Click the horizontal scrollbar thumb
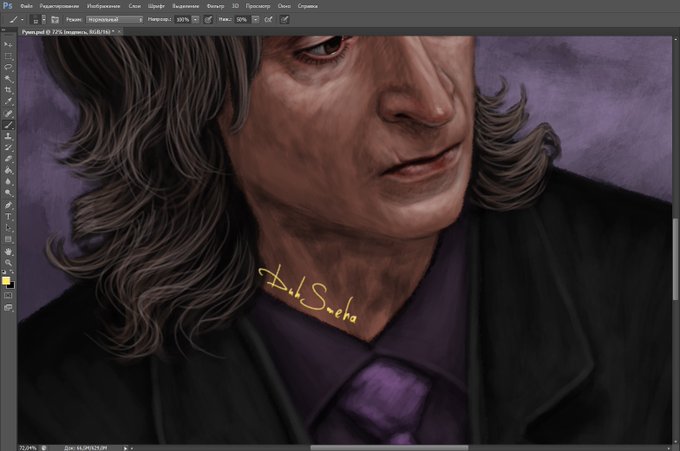The width and height of the screenshot is (680, 451). 389,448
